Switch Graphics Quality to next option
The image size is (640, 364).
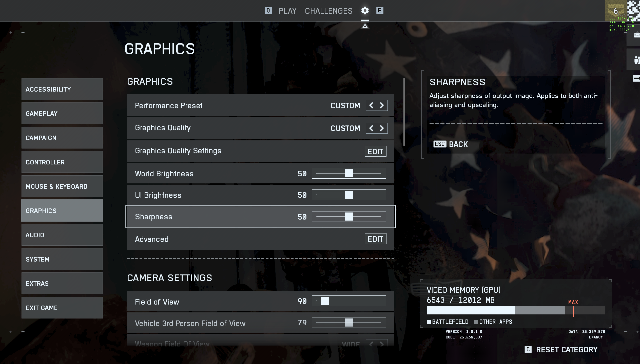coord(382,128)
